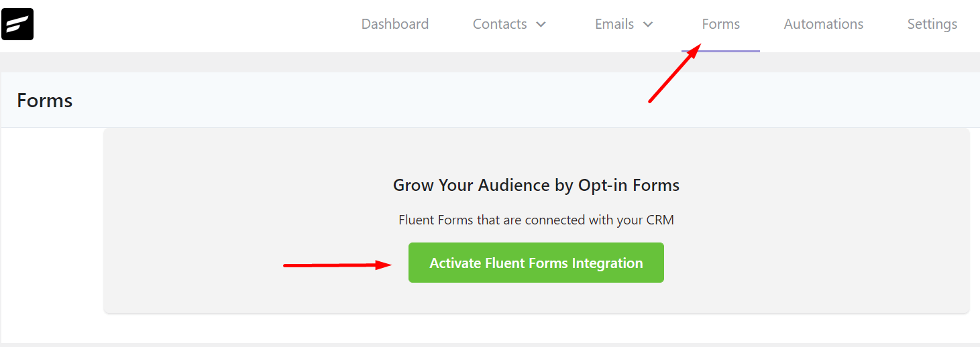Expand the Emails dropdown chevron
Image resolution: width=980 pixels, height=347 pixels.
(648, 25)
